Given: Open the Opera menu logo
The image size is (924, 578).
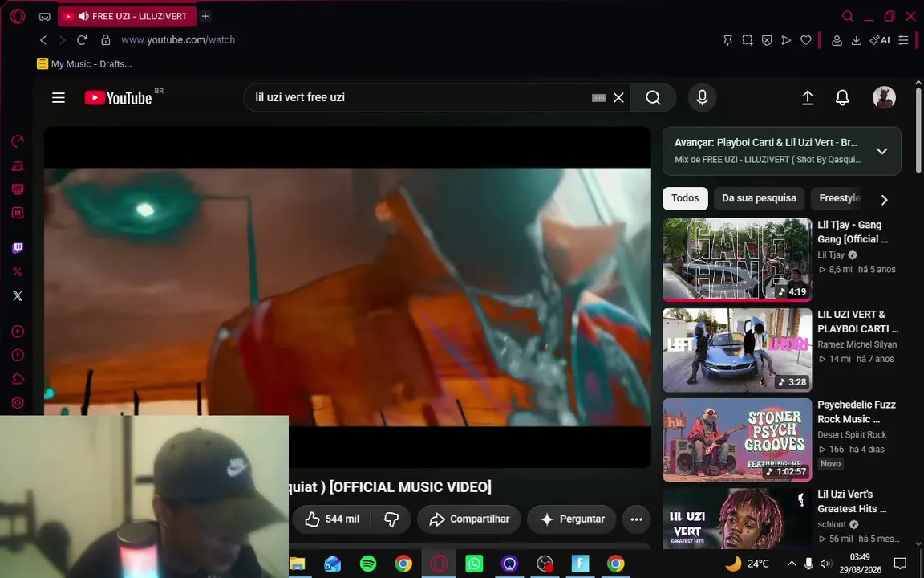Looking at the screenshot, I should pos(18,16).
